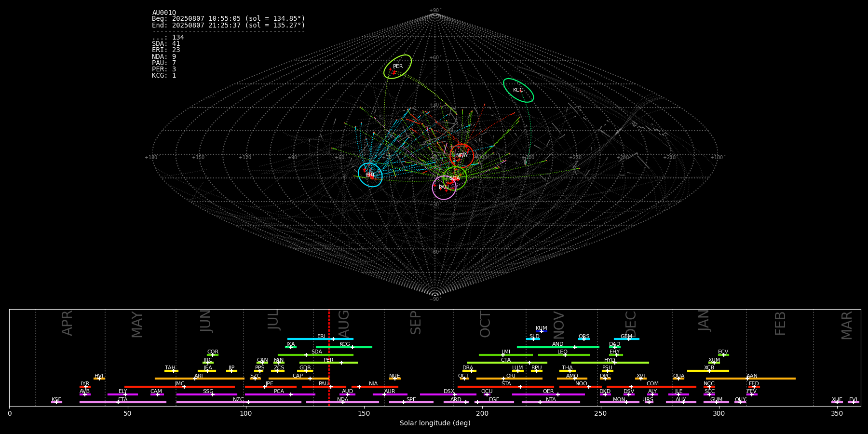Click the NZC shower bar in the timeline
The image size is (868, 434).
click(239, 402)
